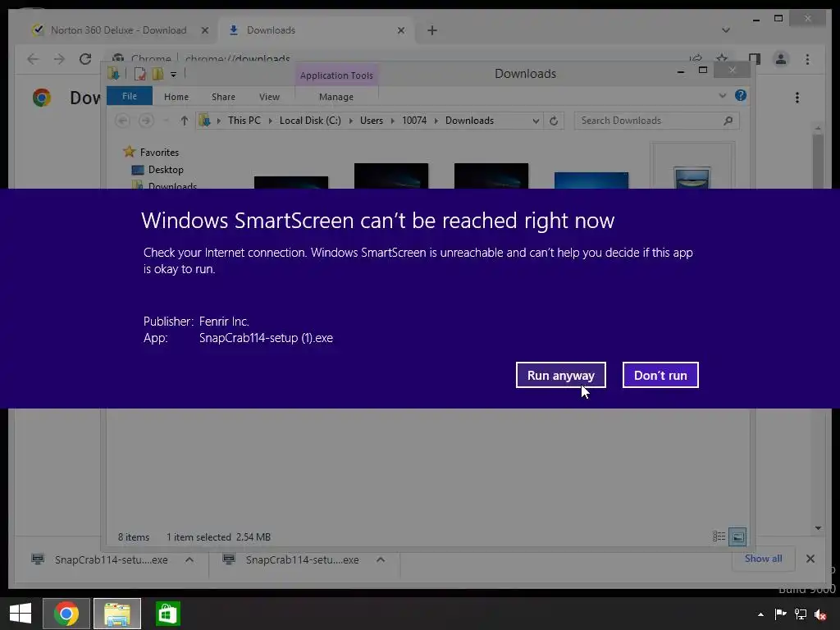This screenshot has height=630, width=840.
Task: Open a new Chrome tab
Action: coord(432,30)
